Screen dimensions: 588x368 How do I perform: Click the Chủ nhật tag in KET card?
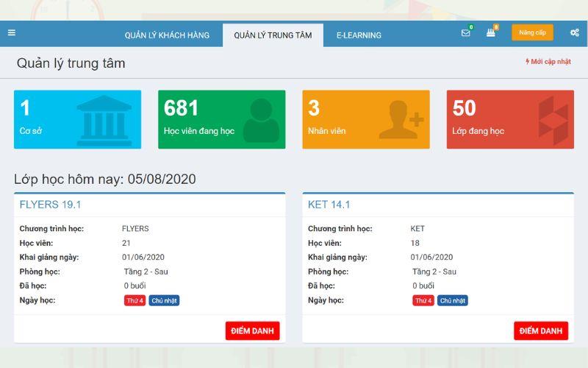point(453,300)
